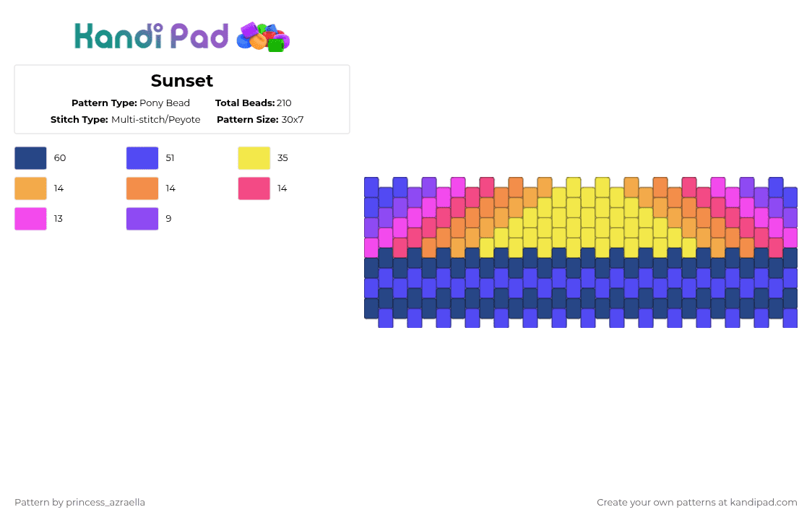This screenshot has height=520, width=812.
Task: Click the count 35 beside yellow swatch
Action: tap(282, 158)
